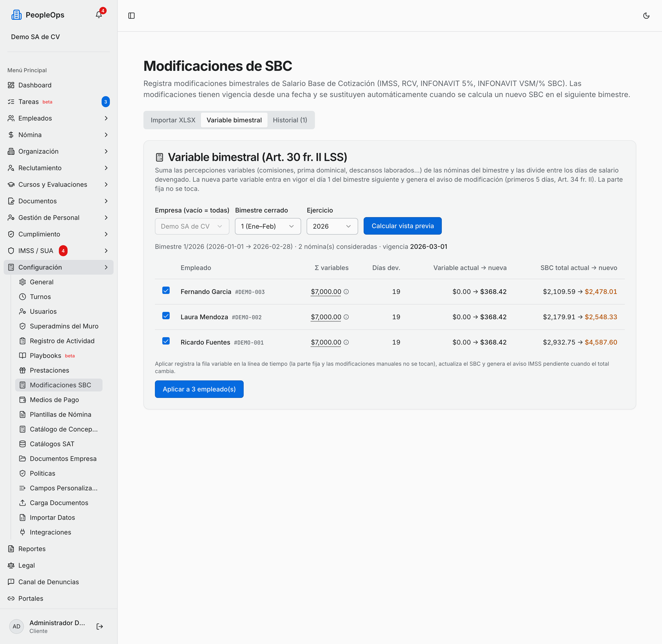Click the Dashboard grid icon
Viewport: 662px width, 644px height.
point(11,85)
